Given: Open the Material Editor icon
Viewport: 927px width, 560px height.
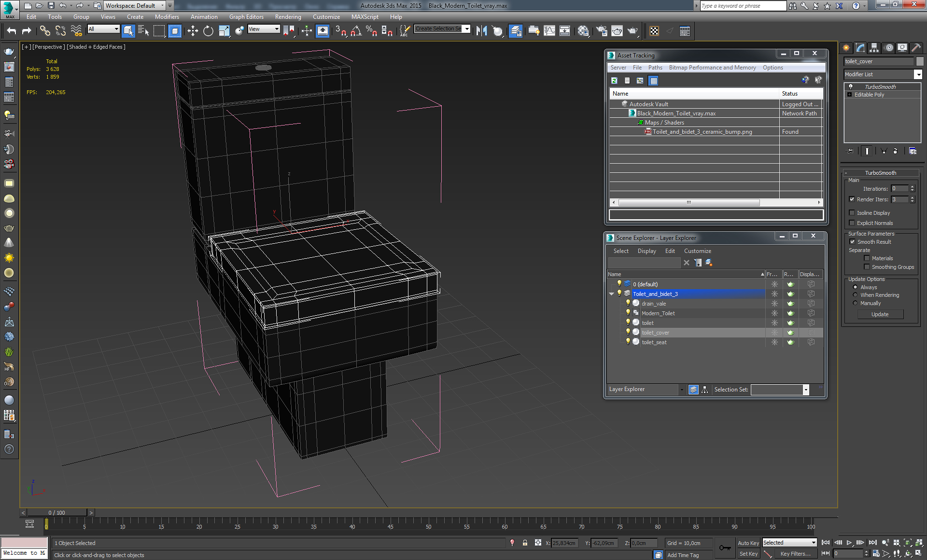Looking at the screenshot, I should coord(583,31).
